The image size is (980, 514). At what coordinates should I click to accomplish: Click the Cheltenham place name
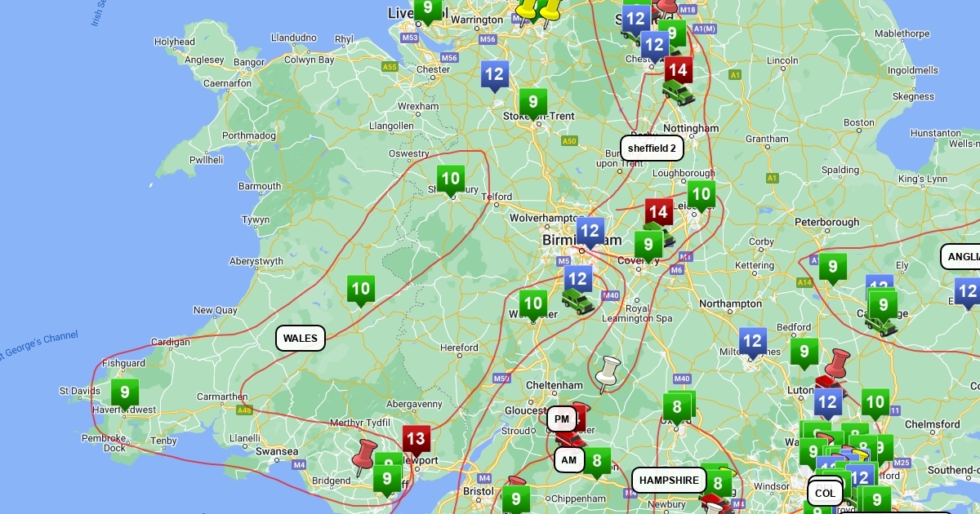(555, 386)
